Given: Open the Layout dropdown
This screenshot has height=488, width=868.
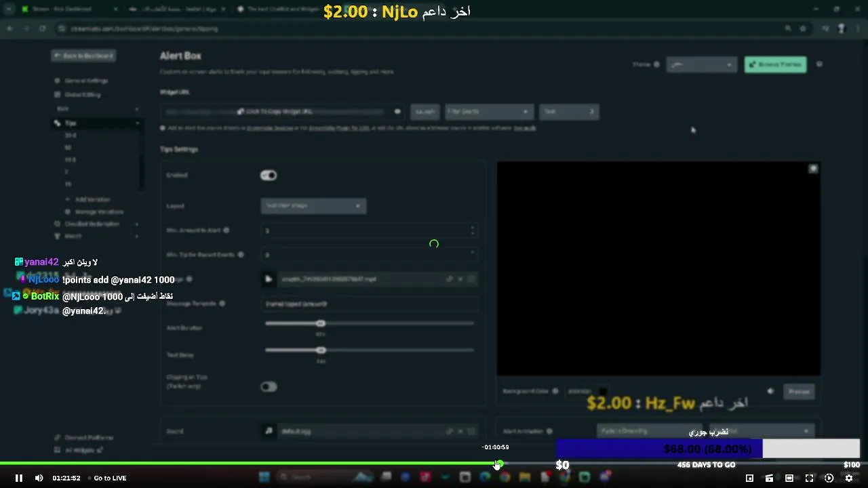Looking at the screenshot, I should (313, 205).
